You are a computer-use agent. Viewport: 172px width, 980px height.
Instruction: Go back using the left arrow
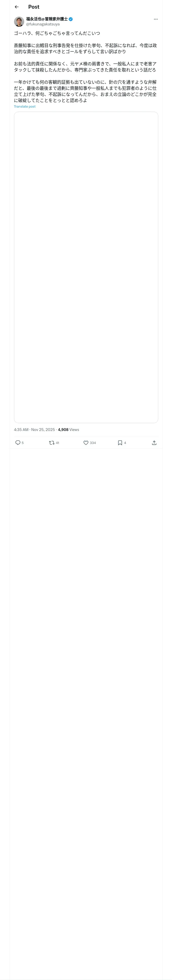coord(16,7)
